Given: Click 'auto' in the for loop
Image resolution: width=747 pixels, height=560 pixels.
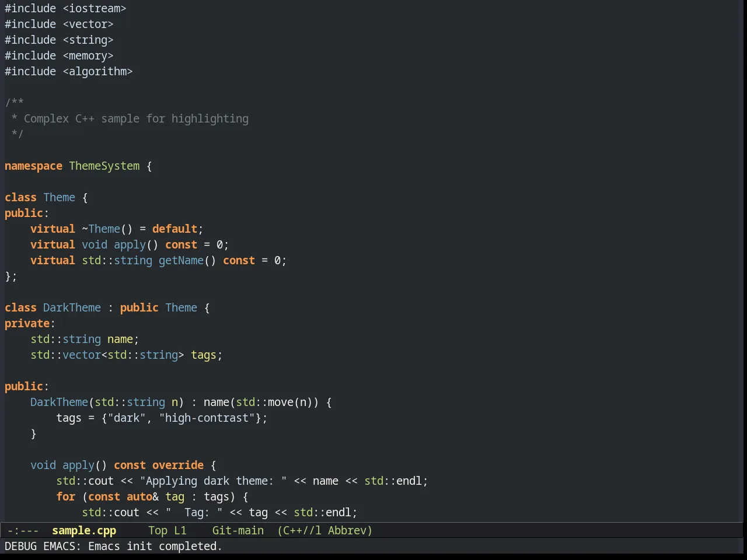Looking at the screenshot, I should point(139,497).
